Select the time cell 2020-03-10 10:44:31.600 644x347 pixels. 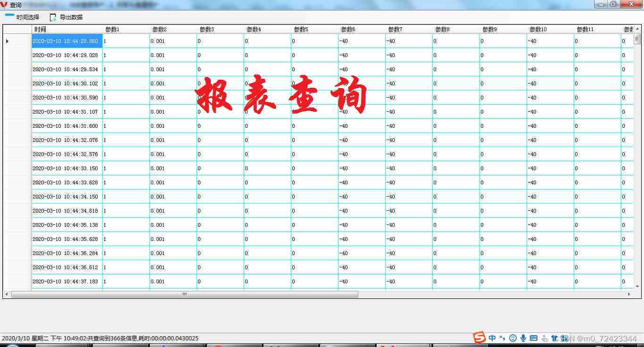tap(67, 126)
